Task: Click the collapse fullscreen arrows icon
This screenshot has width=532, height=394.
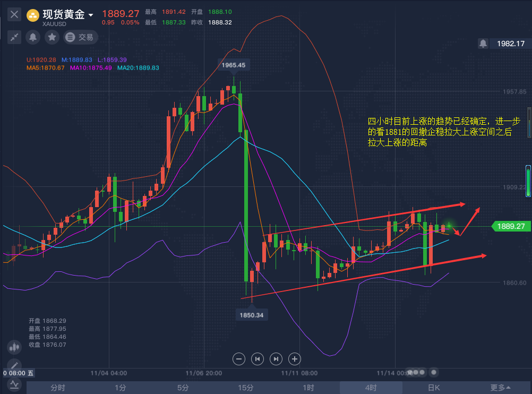Action: (14, 37)
